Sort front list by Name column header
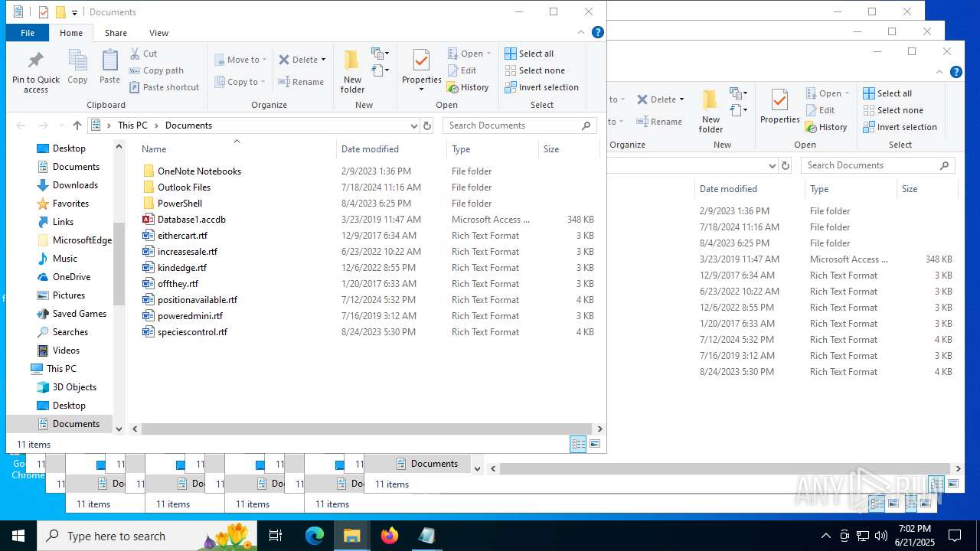 click(x=236, y=149)
